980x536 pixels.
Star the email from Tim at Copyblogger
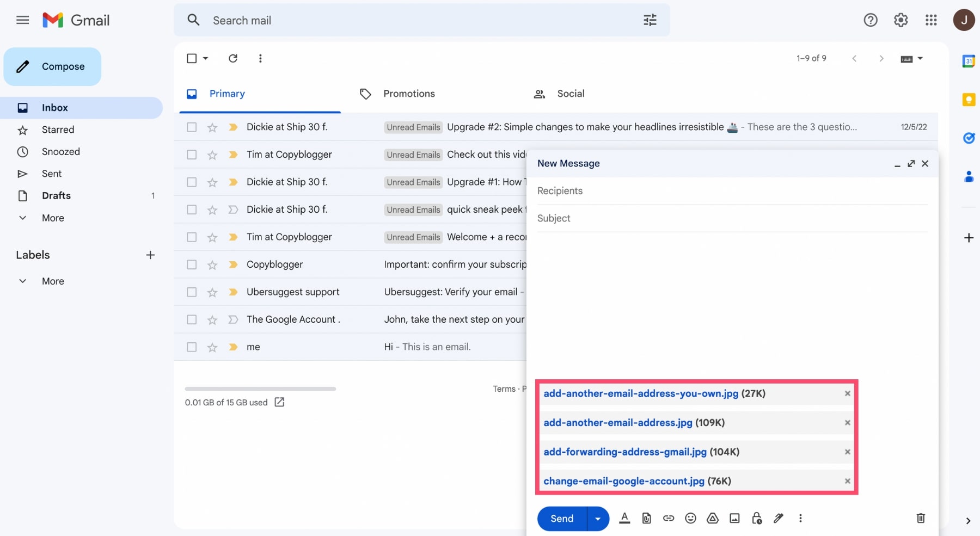[212, 155]
